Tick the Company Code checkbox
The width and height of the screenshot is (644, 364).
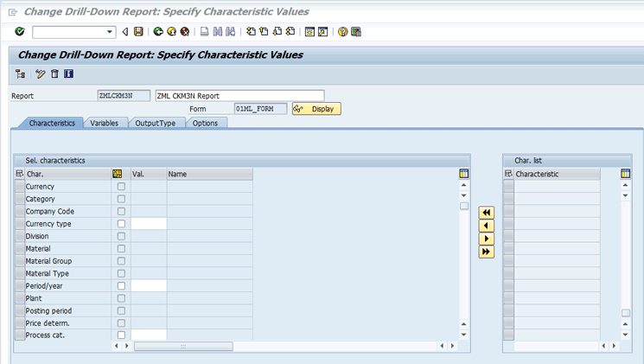point(121,211)
